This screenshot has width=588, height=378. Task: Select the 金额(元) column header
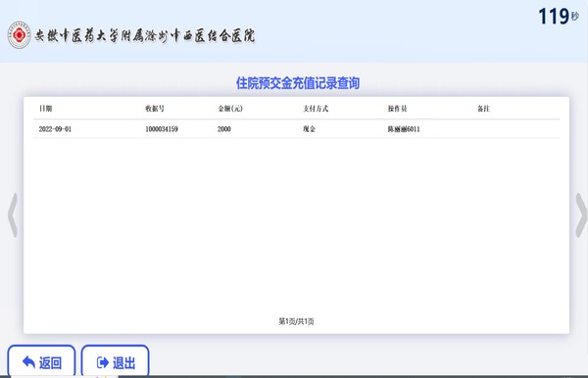pos(230,109)
